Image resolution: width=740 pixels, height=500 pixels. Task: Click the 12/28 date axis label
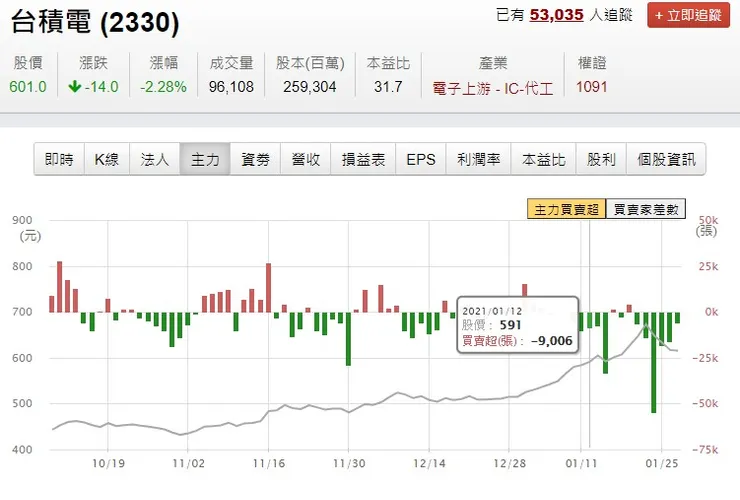(x=509, y=463)
